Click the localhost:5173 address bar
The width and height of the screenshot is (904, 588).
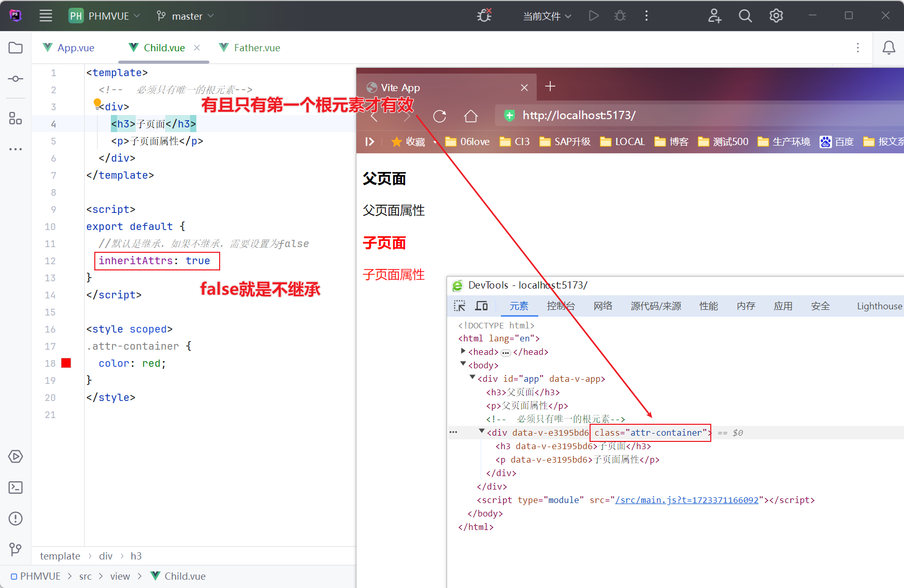699,115
